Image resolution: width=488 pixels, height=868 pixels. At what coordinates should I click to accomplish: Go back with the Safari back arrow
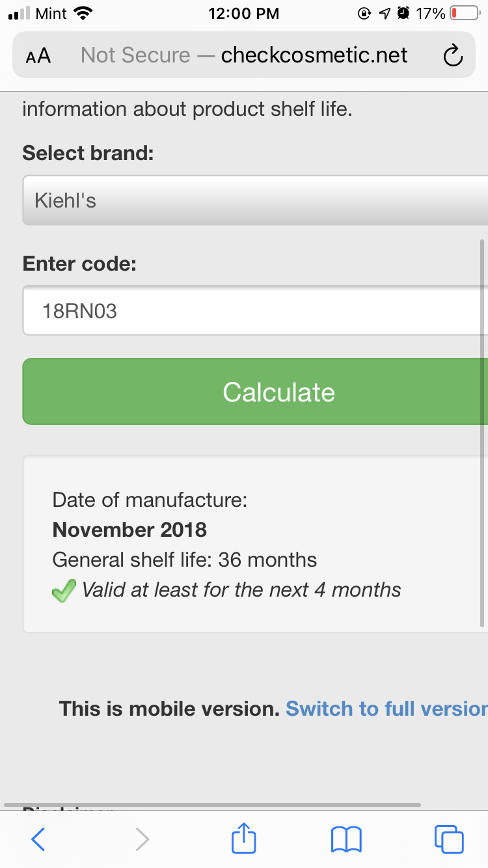tap(38, 839)
